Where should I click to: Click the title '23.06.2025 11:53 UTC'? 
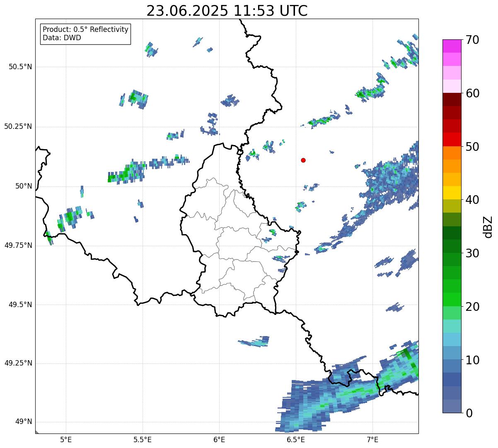tap(227, 11)
